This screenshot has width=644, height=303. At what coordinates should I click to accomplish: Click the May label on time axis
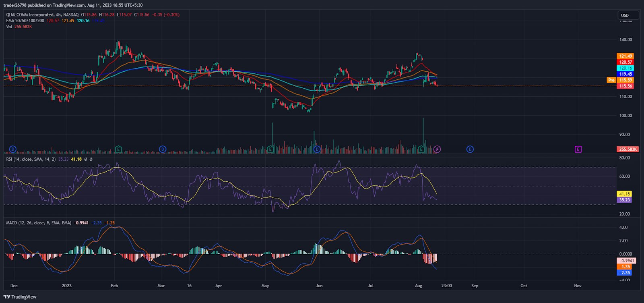coord(265,286)
